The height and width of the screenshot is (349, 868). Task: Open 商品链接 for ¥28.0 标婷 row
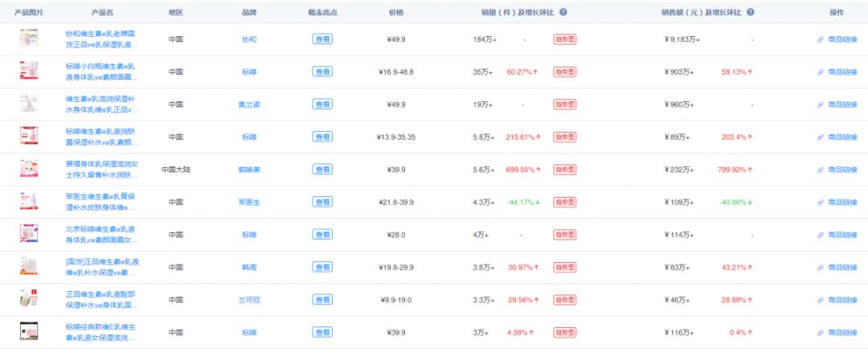837,235
